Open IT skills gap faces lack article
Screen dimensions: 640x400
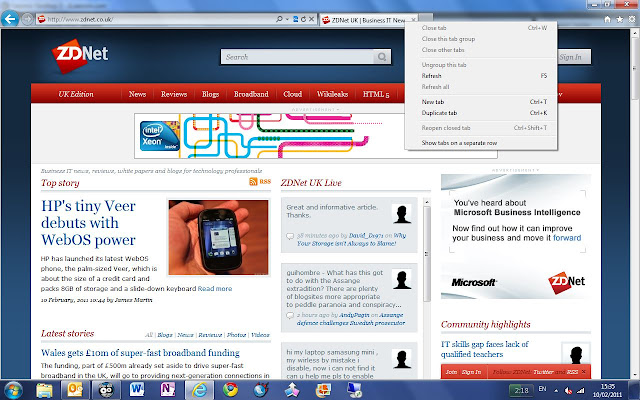(484, 349)
